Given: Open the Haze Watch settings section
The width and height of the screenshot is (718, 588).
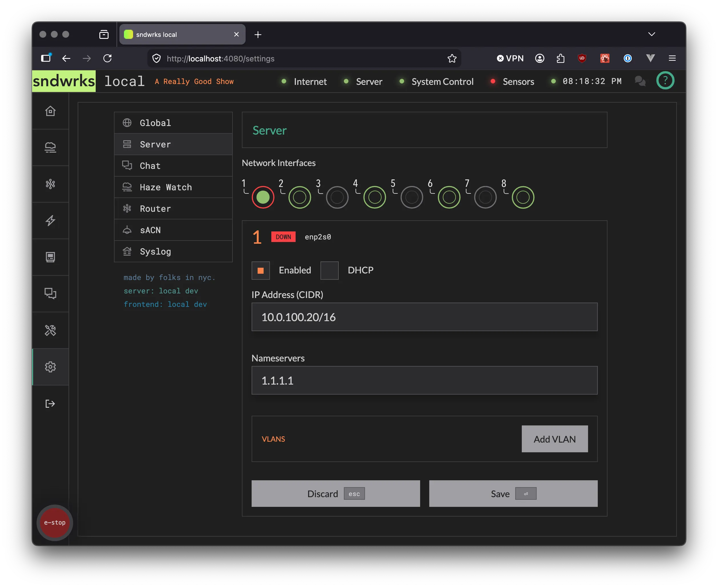Looking at the screenshot, I should point(173,187).
